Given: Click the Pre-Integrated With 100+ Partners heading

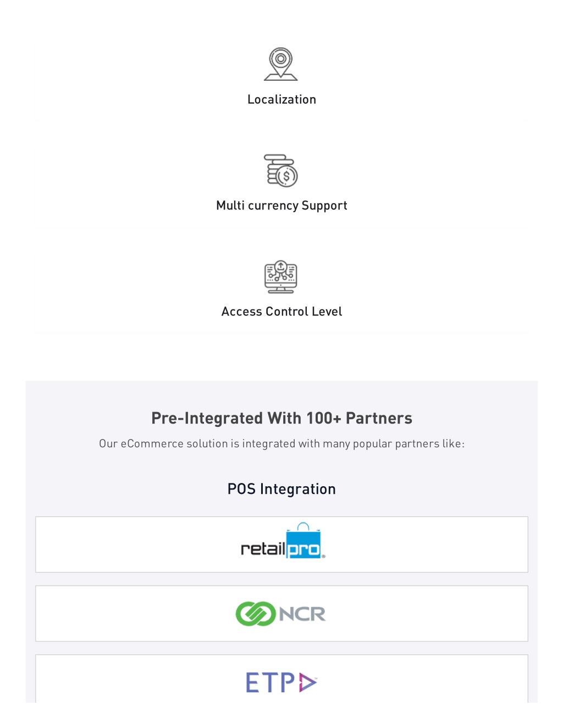Looking at the screenshot, I should (281, 418).
